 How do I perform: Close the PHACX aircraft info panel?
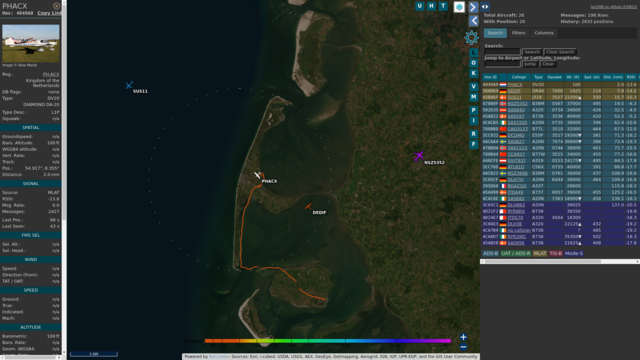coord(57,6)
